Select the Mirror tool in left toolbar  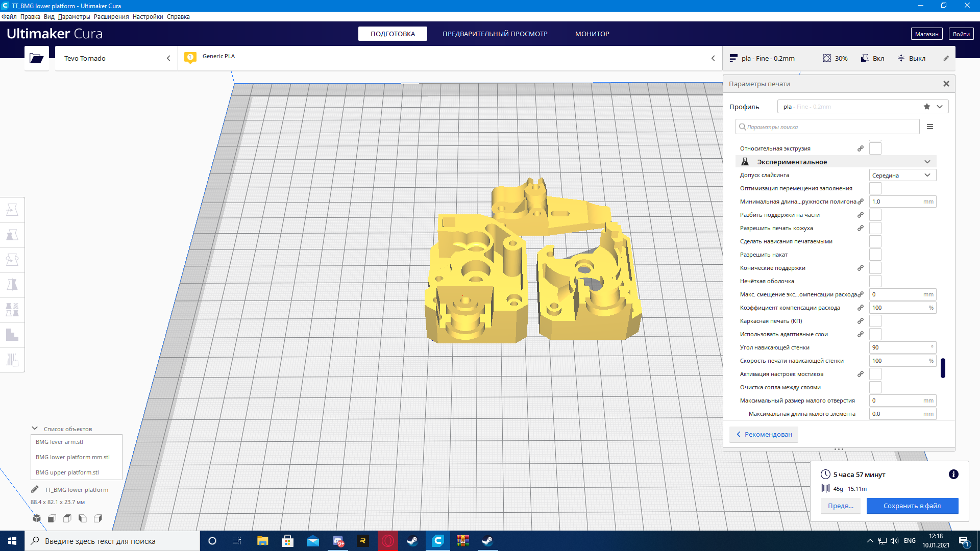[12, 285]
